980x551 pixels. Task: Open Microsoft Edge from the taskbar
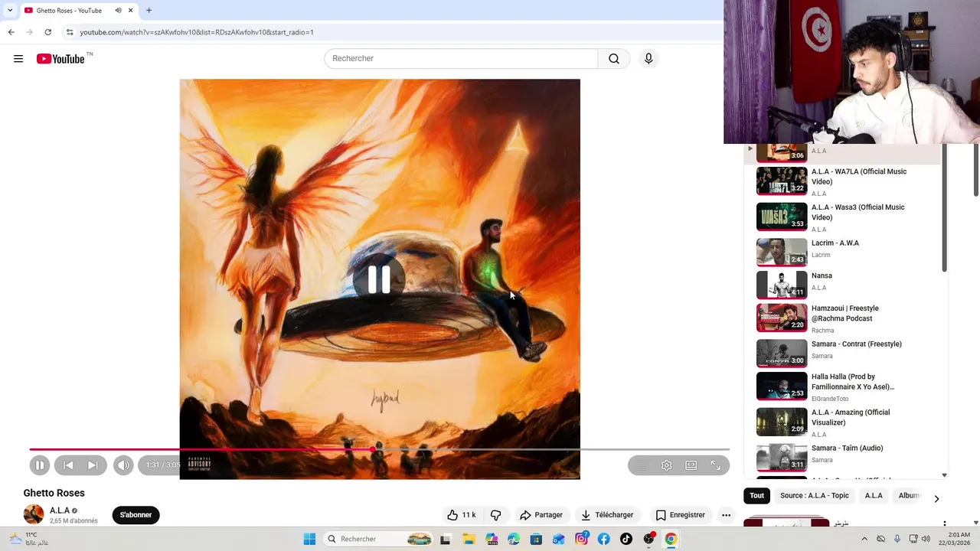click(514, 540)
